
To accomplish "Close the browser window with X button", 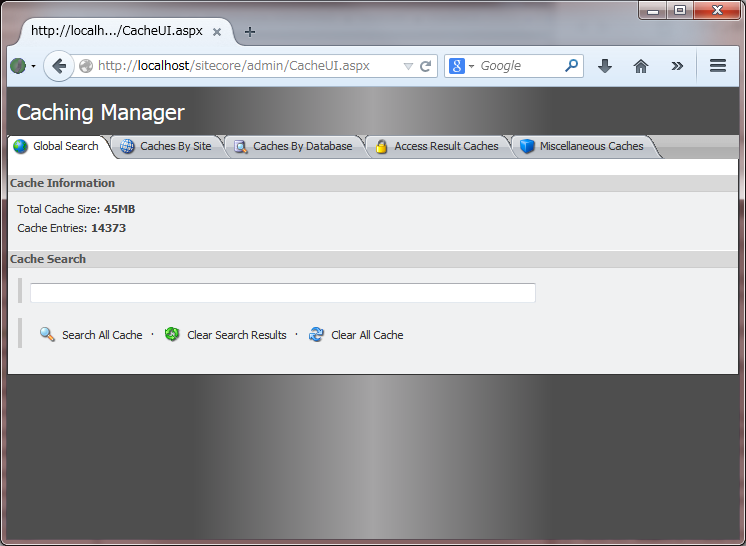I will pyautogui.click(x=717, y=10).
